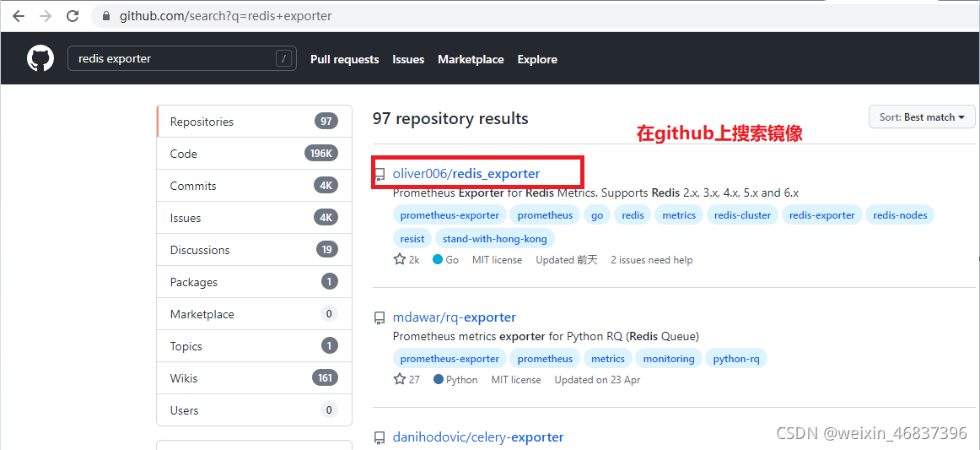Click the padlock icon in address bar
980x450 pixels.
[x=105, y=16]
